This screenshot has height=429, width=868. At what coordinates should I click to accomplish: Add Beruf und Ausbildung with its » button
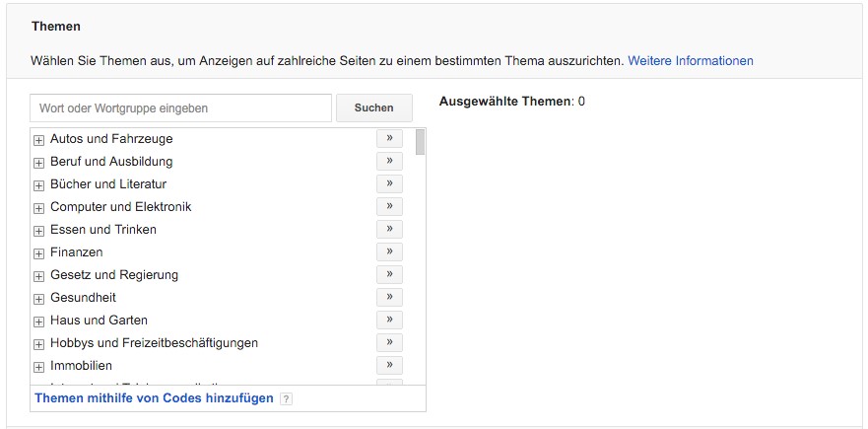[389, 162]
